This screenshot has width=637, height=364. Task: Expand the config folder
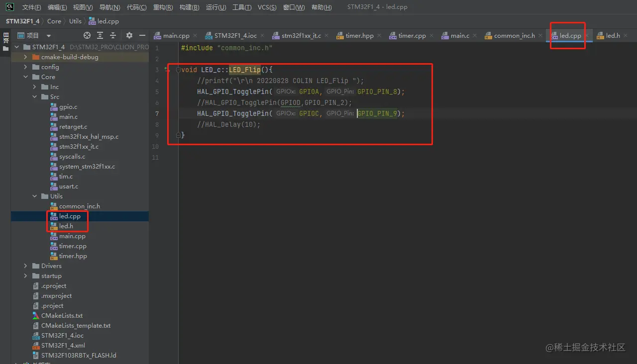pos(26,67)
